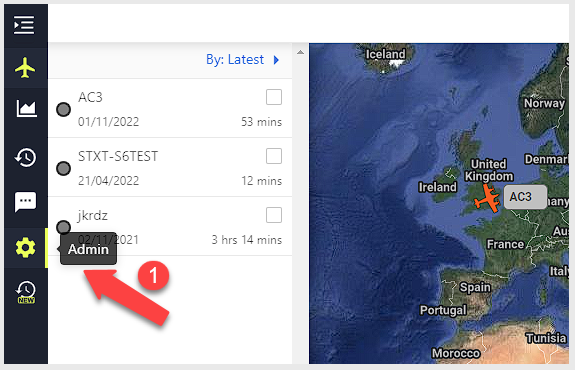Screen dimensions: 575x370
Task: Open the history clock icon
Action: 25,158
